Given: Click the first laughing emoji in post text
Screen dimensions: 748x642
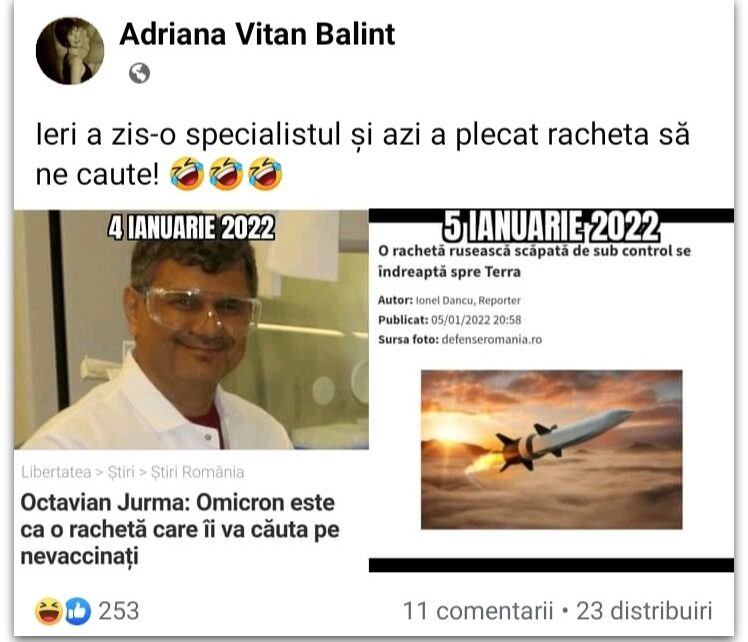Looking at the screenshot, I should [187, 174].
